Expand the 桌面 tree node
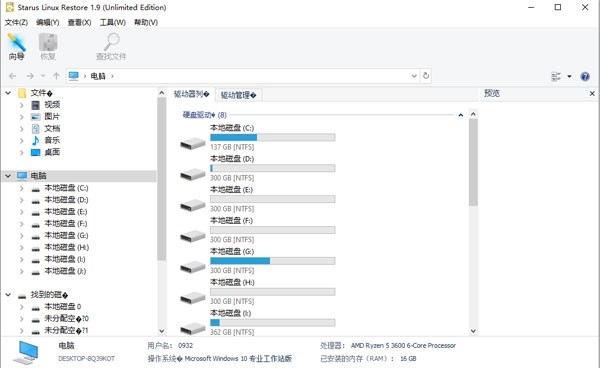This screenshot has height=368, width=600. [21, 152]
